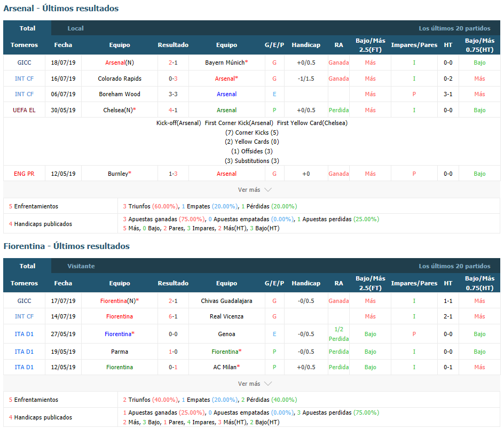This screenshot has height=428, width=504.
Task: Click the 6-1 result against Real Vicenza
Action: [x=173, y=317]
